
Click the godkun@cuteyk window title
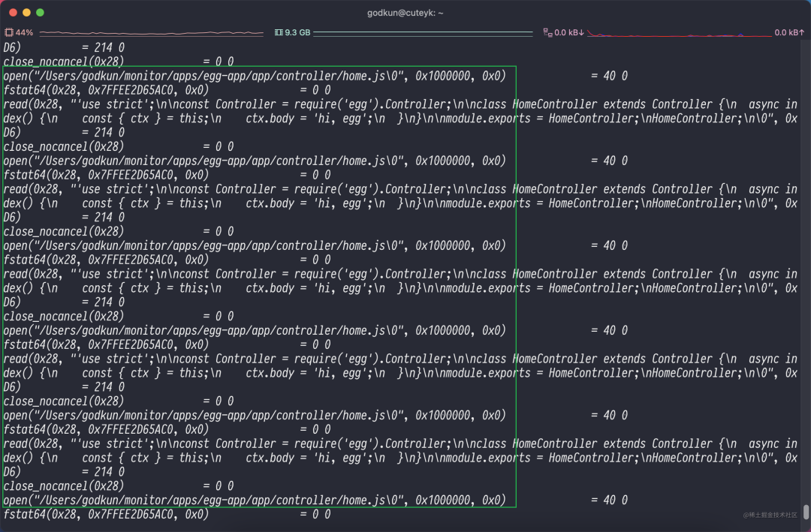(x=405, y=13)
